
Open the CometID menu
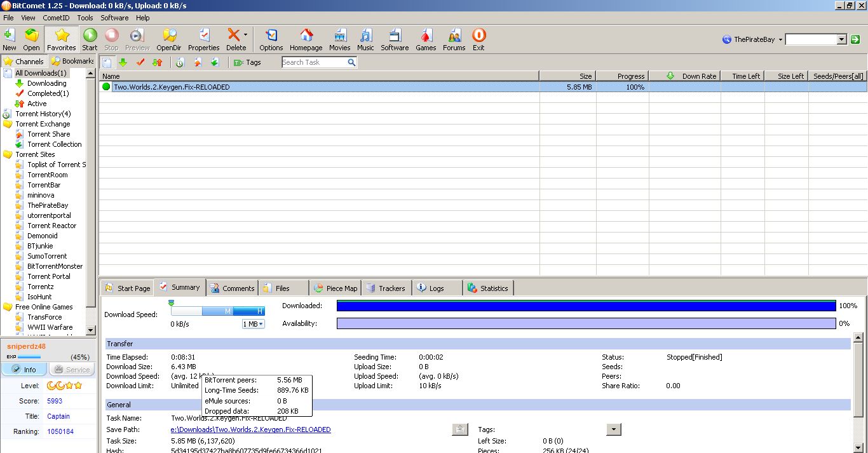tap(56, 18)
